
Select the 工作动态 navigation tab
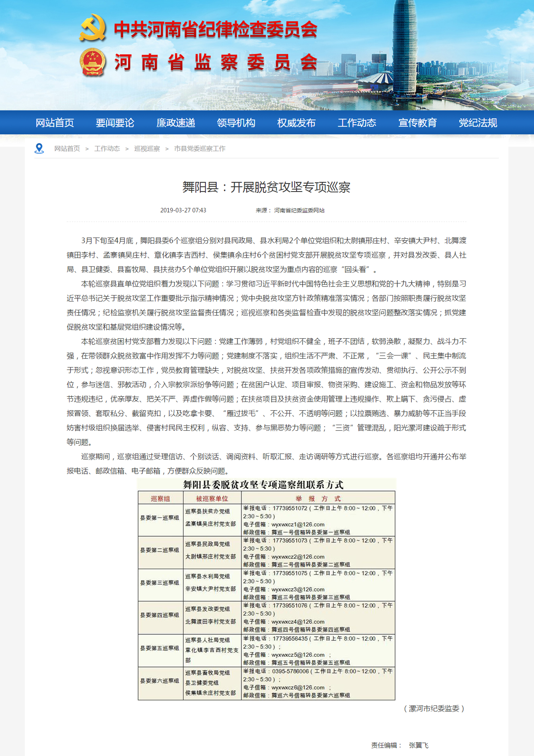pos(357,123)
